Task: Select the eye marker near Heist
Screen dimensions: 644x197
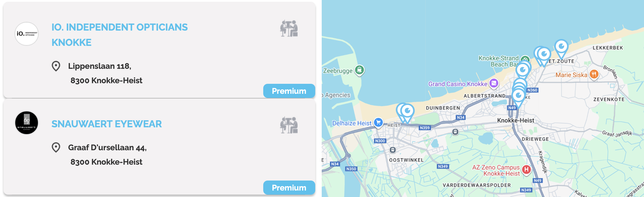Action: tap(407, 111)
